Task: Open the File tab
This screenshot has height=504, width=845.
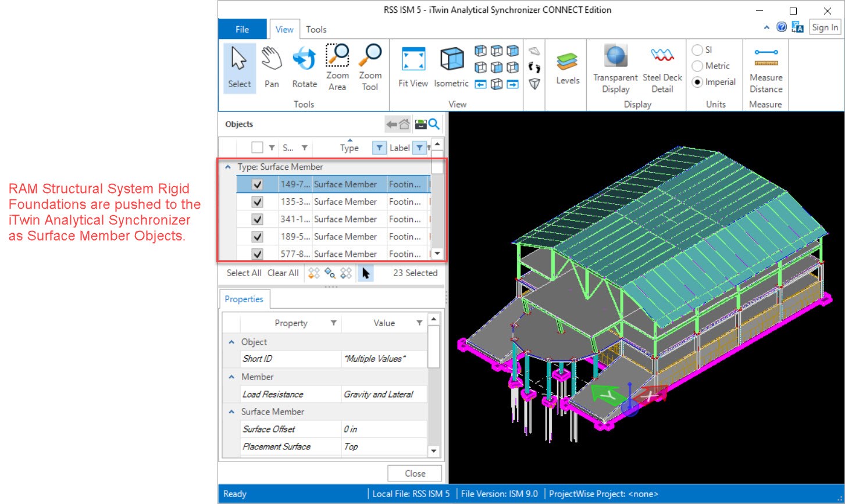Action: (242, 29)
